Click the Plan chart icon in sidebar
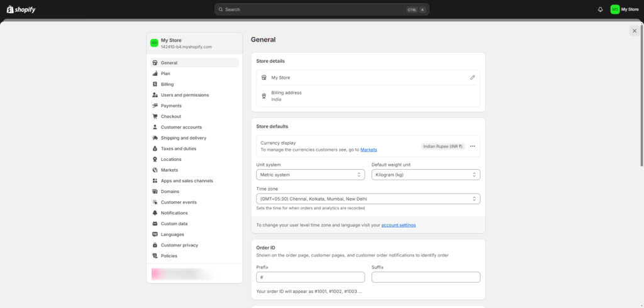644x308 pixels. [155, 74]
